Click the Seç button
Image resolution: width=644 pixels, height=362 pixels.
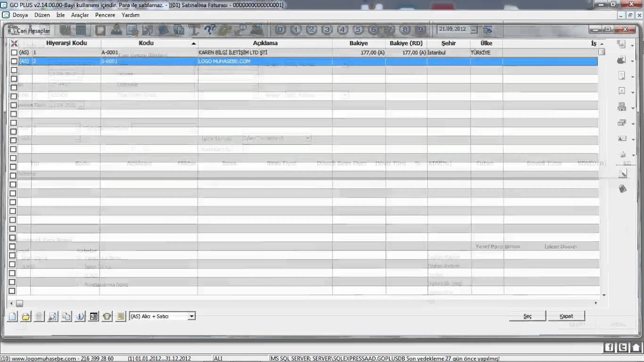pos(527,316)
